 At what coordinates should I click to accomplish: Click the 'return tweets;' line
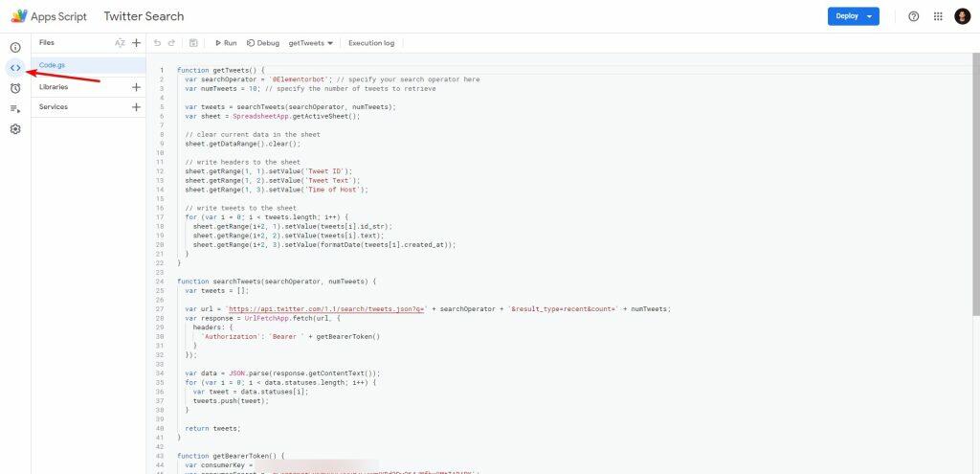pyautogui.click(x=212, y=428)
